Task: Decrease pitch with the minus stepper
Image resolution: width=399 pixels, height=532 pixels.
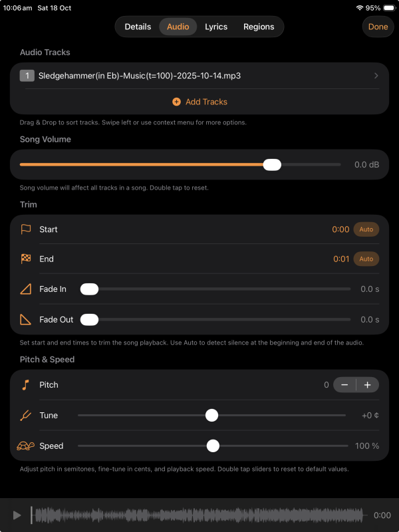Action: click(x=344, y=385)
